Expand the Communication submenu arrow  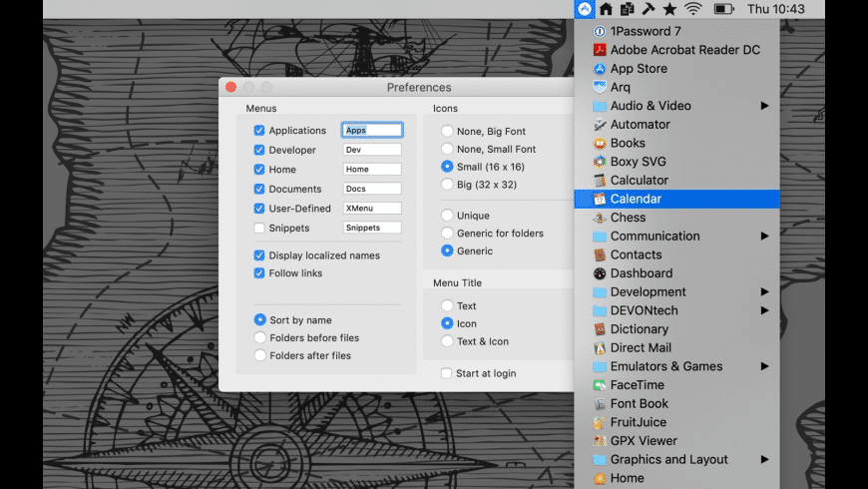764,236
